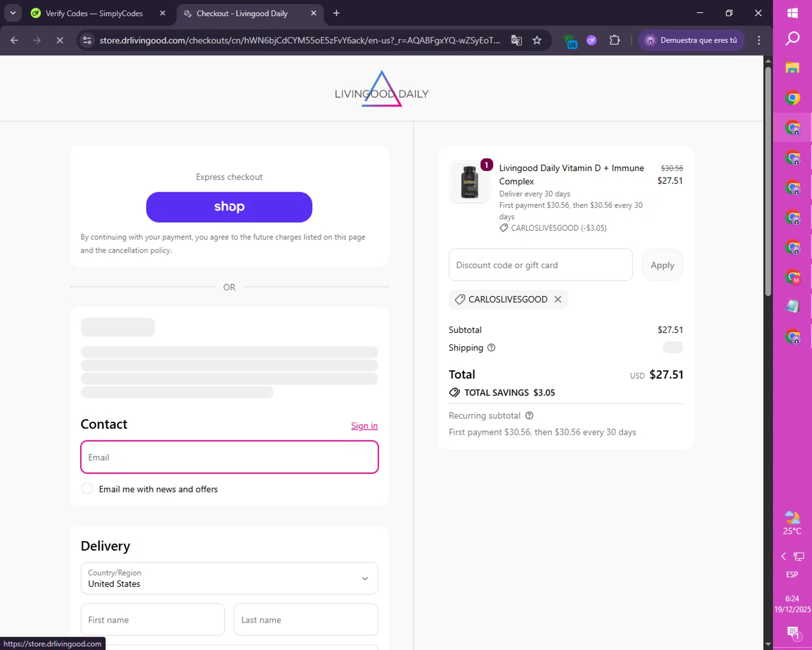This screenshot has height=650, width=812.
Task: Click the Total $27.51 amount
Action: pos(666,374)
